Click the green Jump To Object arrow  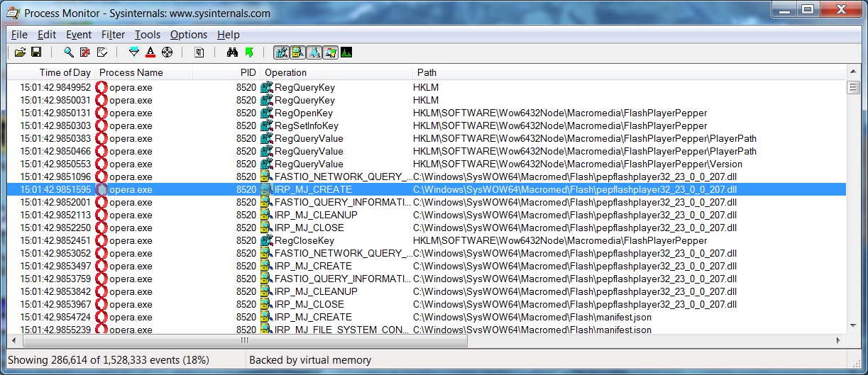[x=249, y=52]
